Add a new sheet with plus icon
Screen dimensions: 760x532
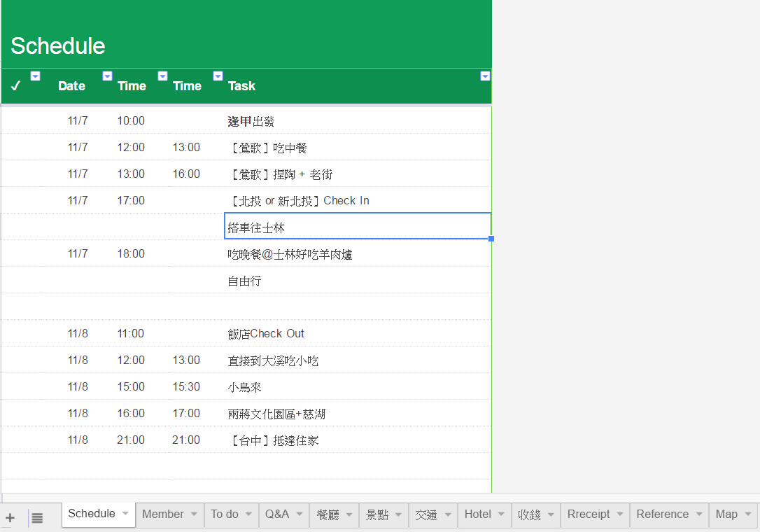[10, 517]
